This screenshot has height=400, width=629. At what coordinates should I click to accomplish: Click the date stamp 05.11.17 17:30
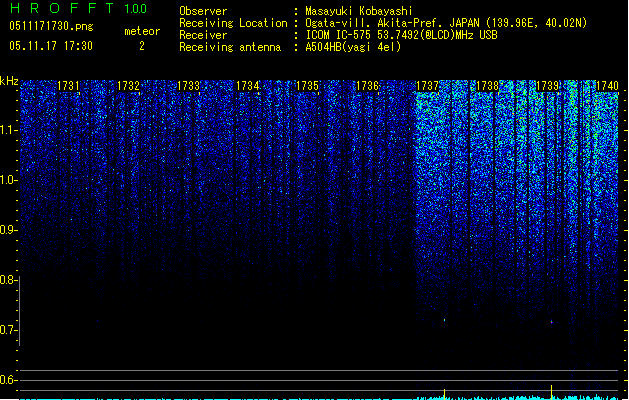pyautogui.click(x=51, y=46)
